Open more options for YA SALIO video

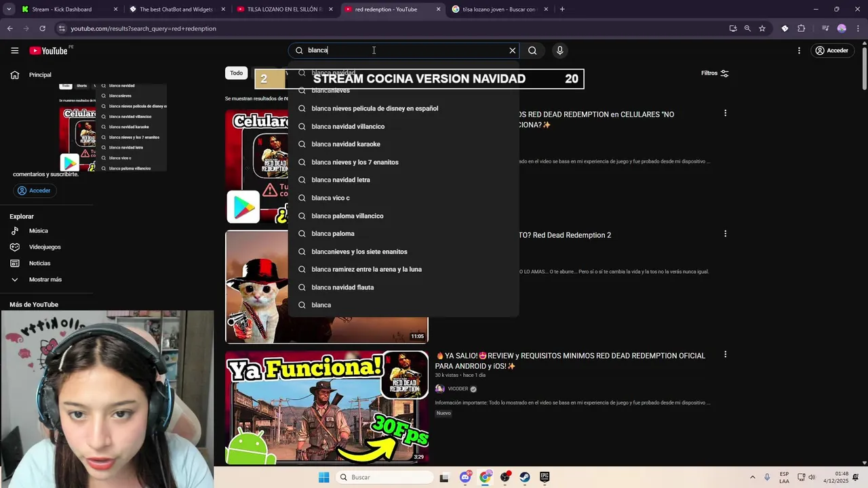coord(725,354)
